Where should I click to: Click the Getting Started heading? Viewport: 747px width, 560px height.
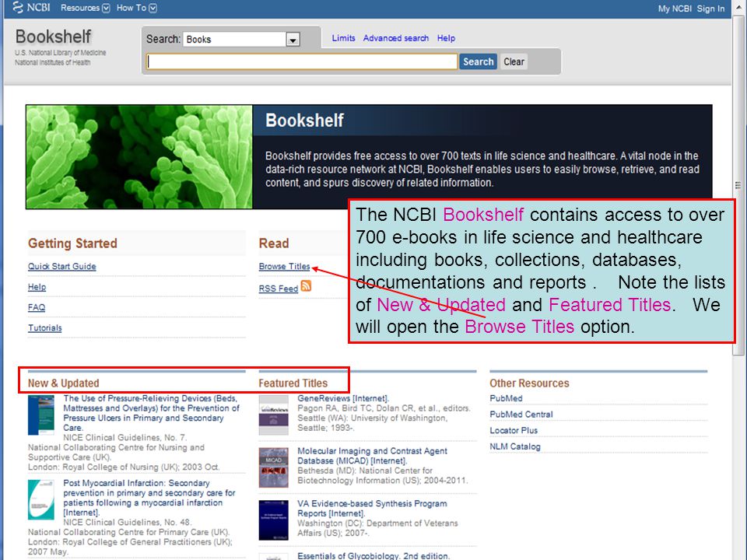click(72, 243)
